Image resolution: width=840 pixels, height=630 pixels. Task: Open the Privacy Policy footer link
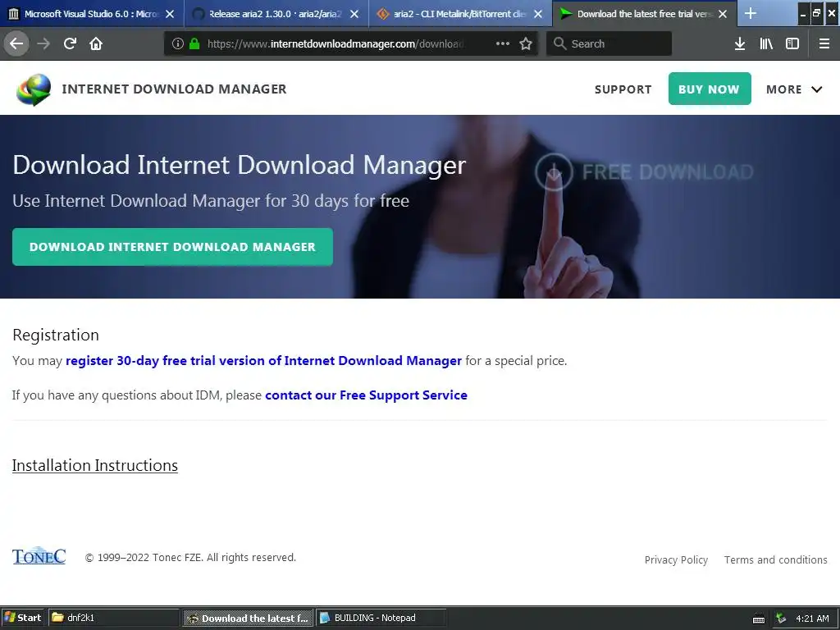pos(676,559)
